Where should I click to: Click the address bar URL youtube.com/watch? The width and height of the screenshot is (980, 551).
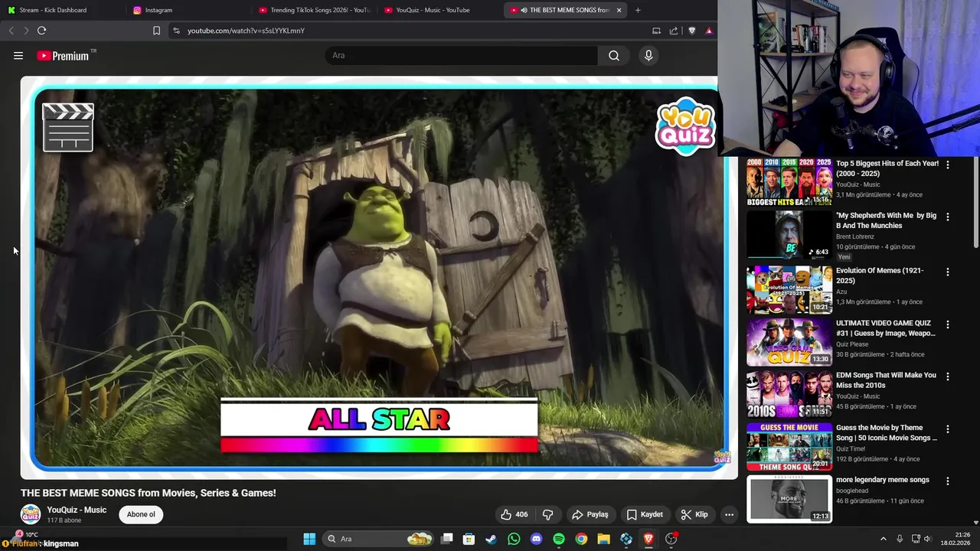tap(246, 31)
